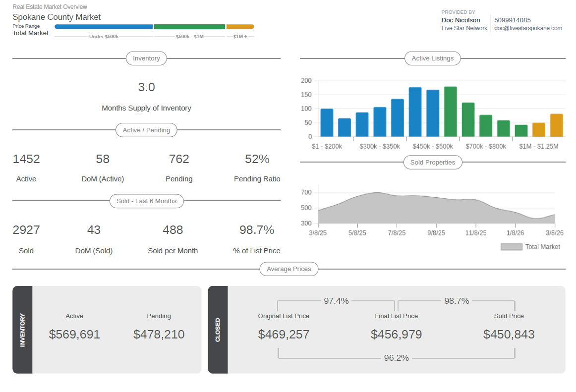The width and height of the screenshot is (576, 392).
Task: Click the Active Listings chart title
Action: click(432, 58)
